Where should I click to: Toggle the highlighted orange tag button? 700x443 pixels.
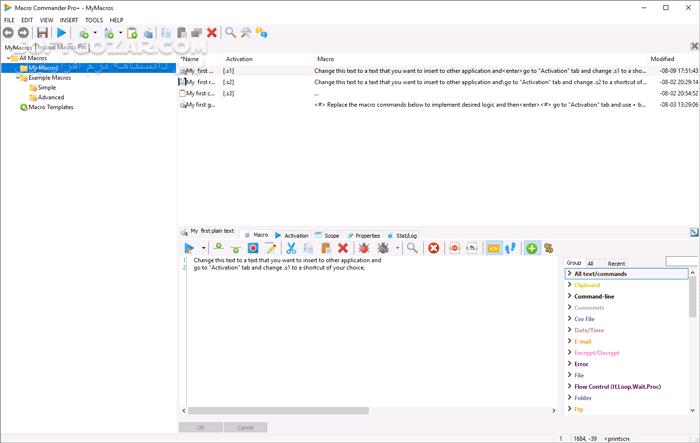[x=493, y=248]
